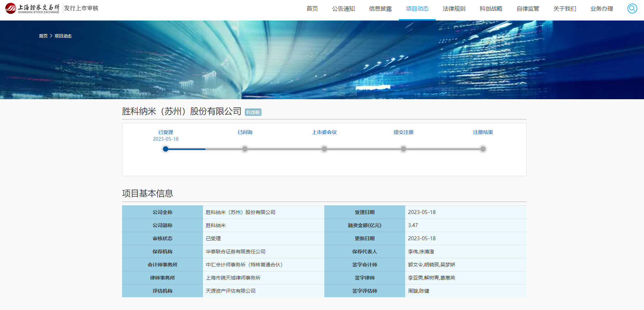Click the 更新日期 label cell
The image size is (644, 310).
pos(365,238)
